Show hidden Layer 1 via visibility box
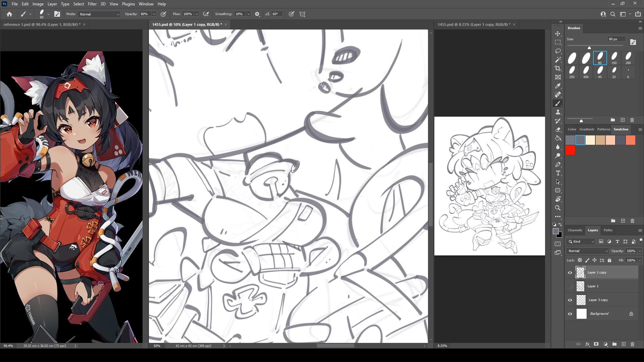Viewport: 644px width, 362px height. pos(570,286)
